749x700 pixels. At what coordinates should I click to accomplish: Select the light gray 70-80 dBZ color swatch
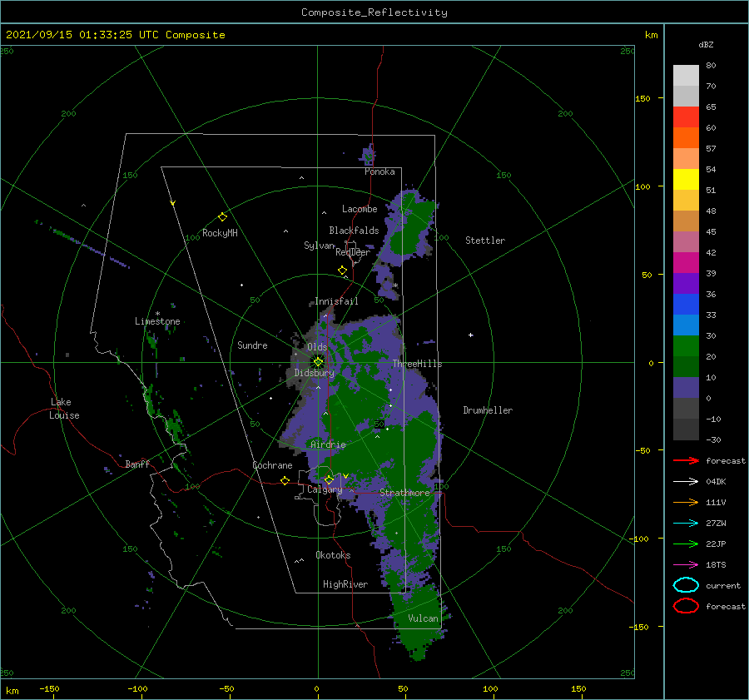coord(686,76)
